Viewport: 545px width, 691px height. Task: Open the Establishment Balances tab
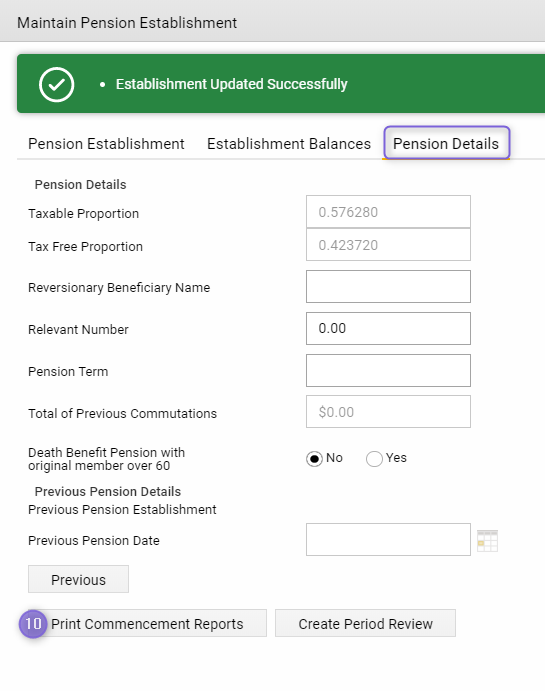[x=289, y=144]
